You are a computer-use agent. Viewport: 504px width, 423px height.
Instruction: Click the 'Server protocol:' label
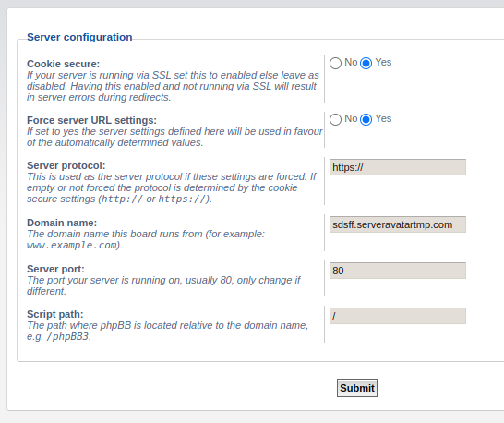click(x=66, y=165)
